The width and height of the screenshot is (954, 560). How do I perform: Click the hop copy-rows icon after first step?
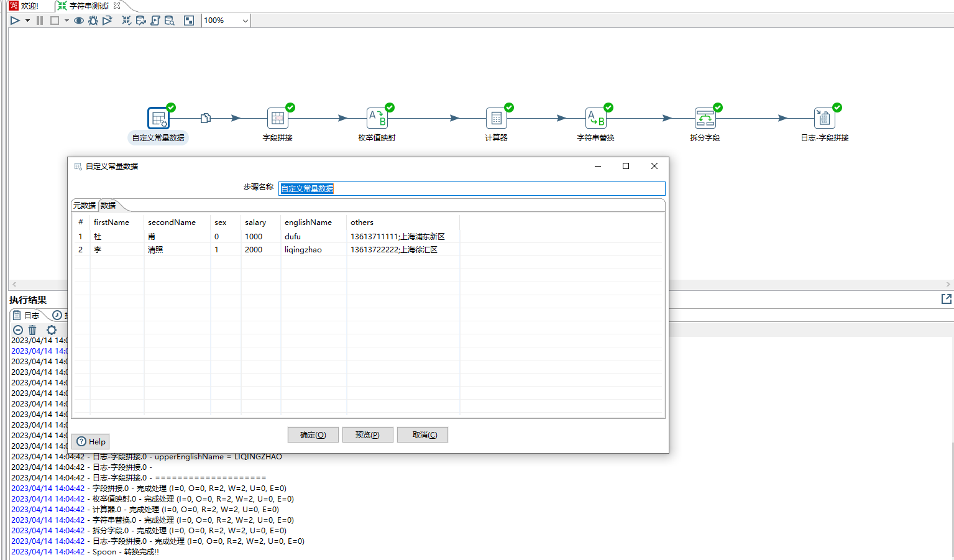coord(206,118)
